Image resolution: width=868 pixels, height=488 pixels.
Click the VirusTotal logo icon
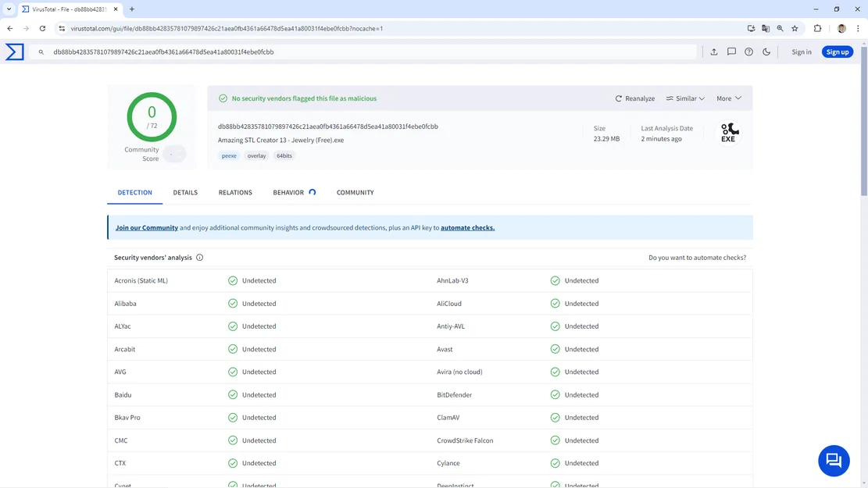pos(14,52)
